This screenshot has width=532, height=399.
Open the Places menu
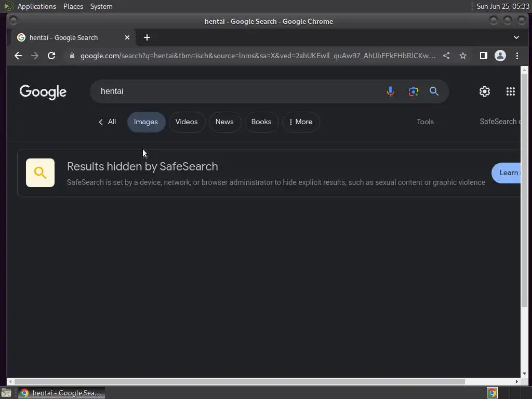tap(73, 6)
